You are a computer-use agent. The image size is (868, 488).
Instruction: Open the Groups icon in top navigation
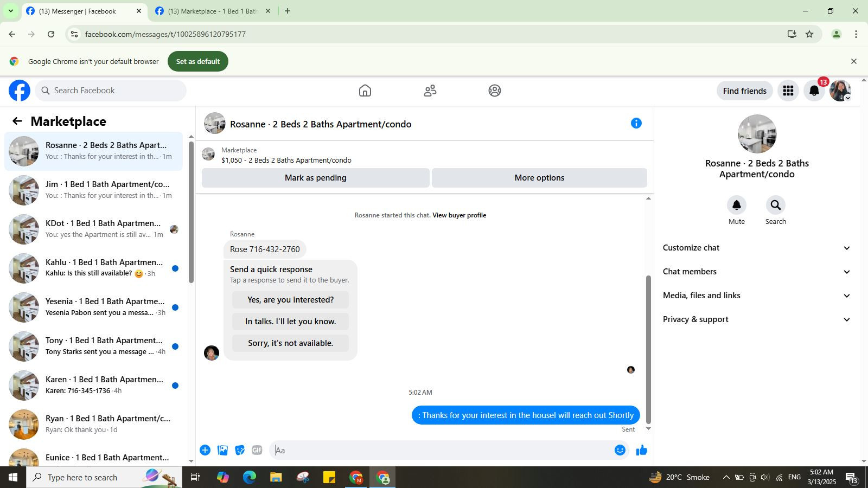click(x=495, y=91)
